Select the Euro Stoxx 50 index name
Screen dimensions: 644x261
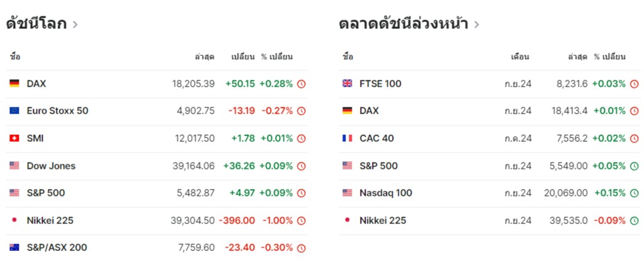pos(58,111)
